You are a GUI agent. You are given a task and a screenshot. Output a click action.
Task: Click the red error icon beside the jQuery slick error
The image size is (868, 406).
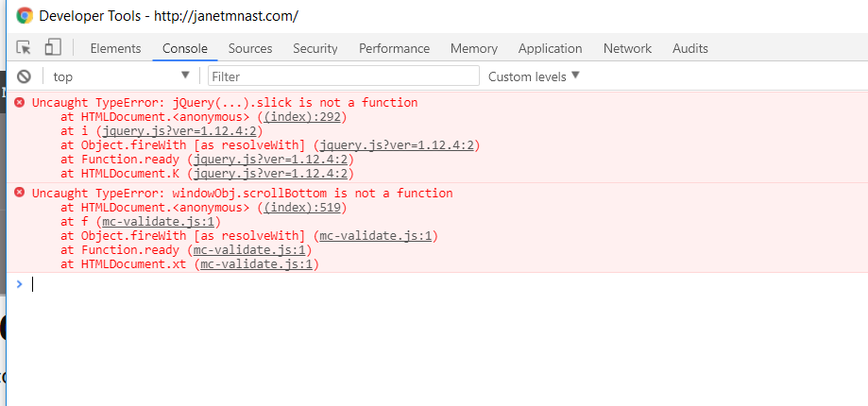(20, 102)
